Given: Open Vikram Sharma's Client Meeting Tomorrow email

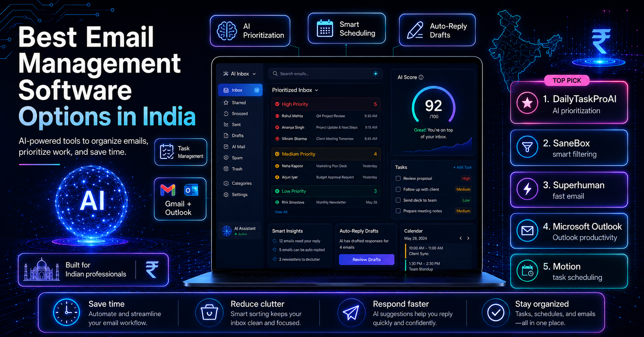Looking at the screenshot, I should pyautogui.click(x=326, y=139).
